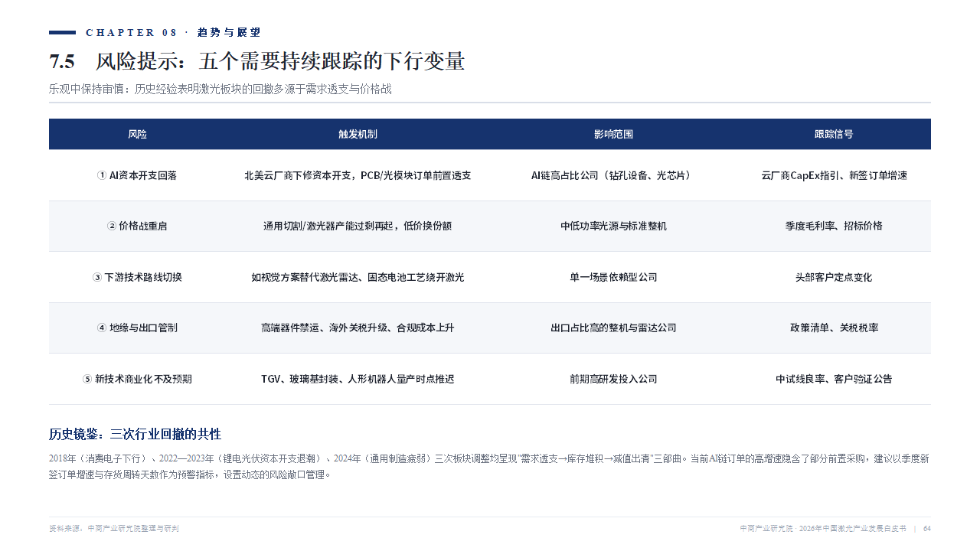The width and height of the screenshot is (980, 551).
Task: Click the '跟踪信号' column header
Action: pos(834,134)
